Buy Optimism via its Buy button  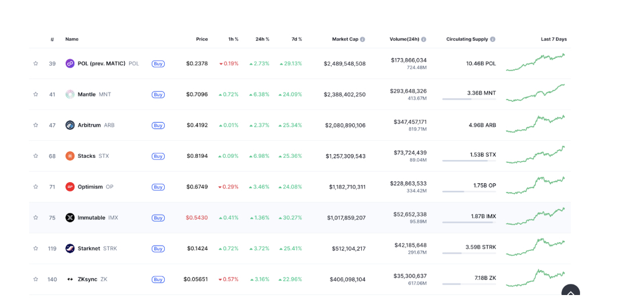[x=158, y=187]
